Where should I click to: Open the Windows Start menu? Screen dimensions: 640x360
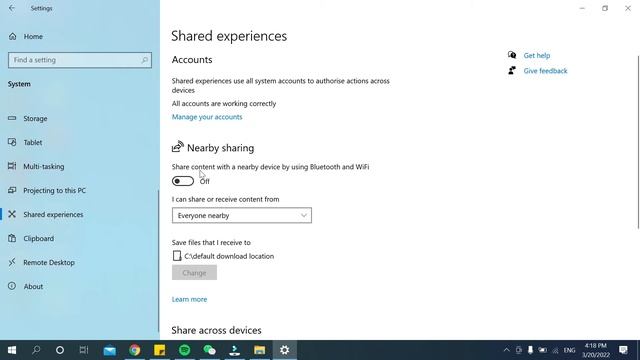pyautogui.click(x=12, y=350)
